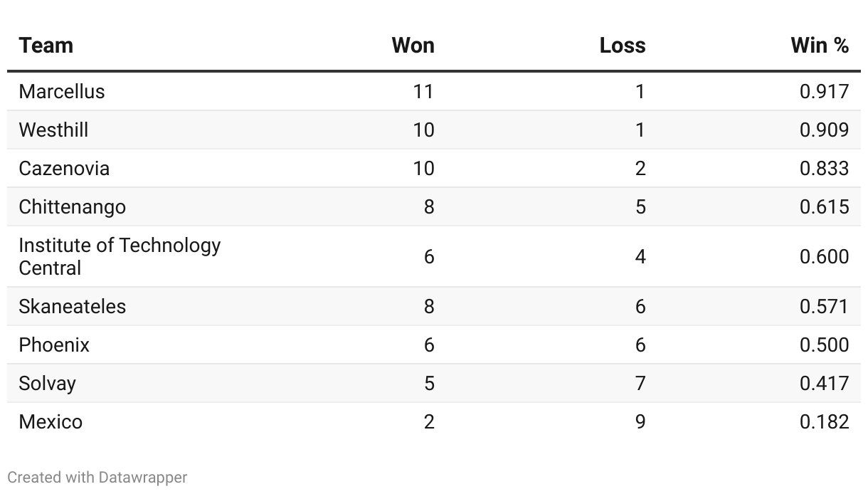Click Mexico loss value 9
Viewport: 868px width, 494px height.
coord(640,421)
